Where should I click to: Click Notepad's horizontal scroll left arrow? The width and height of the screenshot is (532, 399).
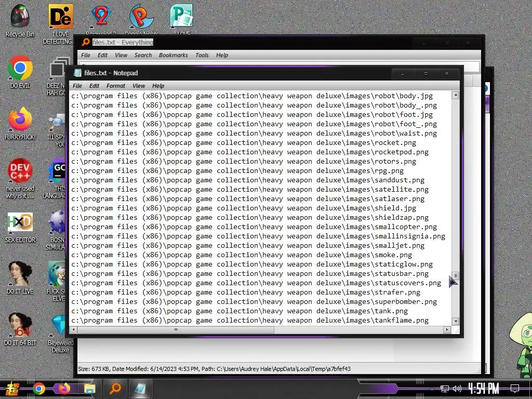(74, 329)
